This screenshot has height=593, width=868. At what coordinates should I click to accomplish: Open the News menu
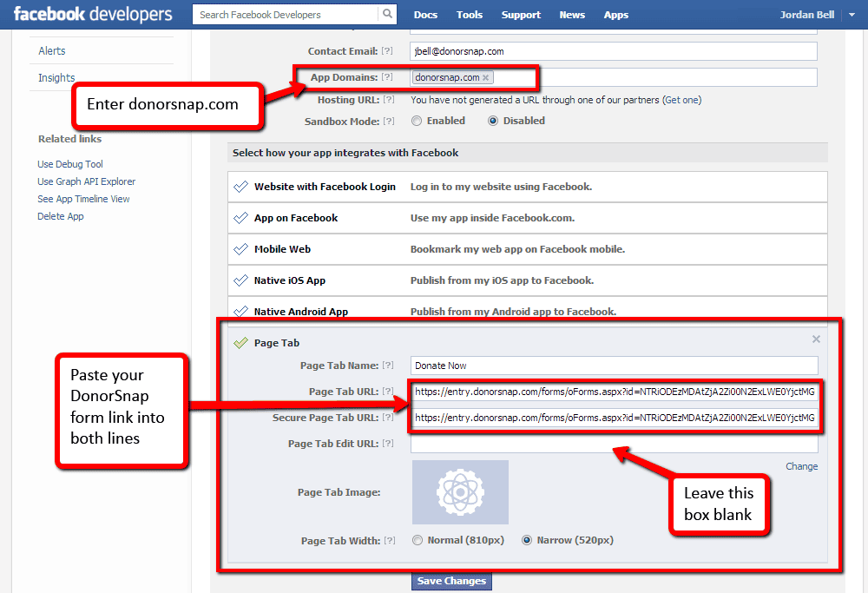[572, 15]
